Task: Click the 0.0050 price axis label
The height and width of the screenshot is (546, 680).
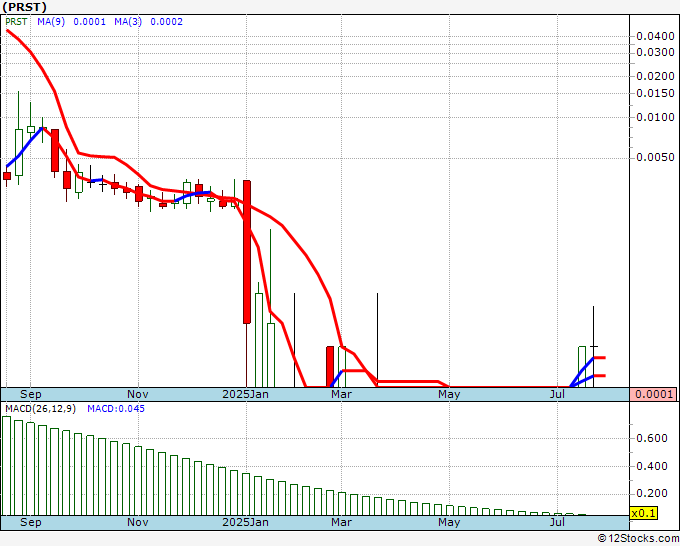Action: 655,157
